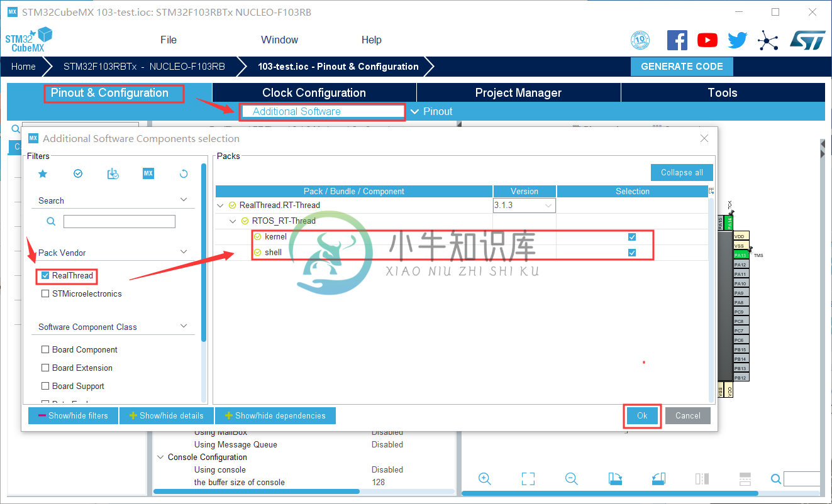
Task: Click the ST community network icon
Action: (x=768, y=40)
